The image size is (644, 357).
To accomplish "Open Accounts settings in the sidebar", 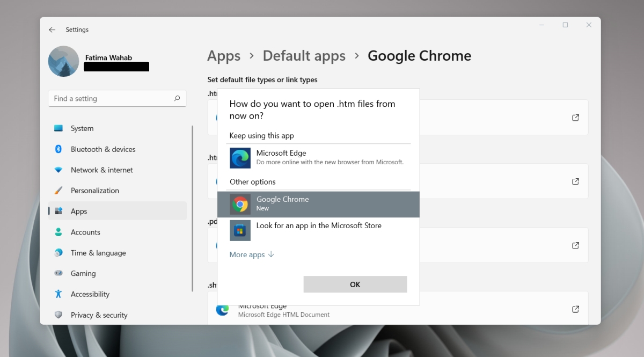I will coord(86,232).
